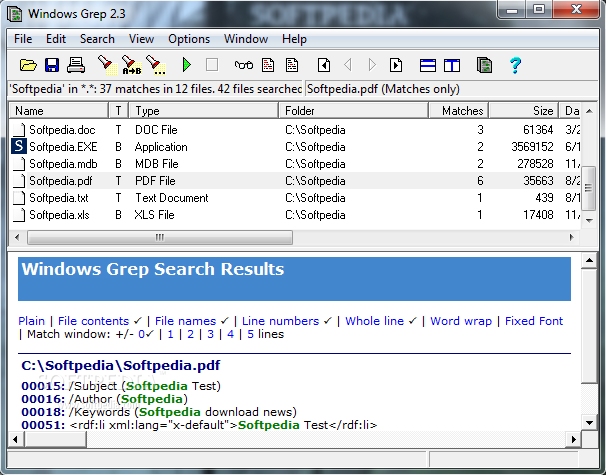Open the Options menu
Image resolution: width=606 pixels, height=475 pixels.
click(189, 39)
